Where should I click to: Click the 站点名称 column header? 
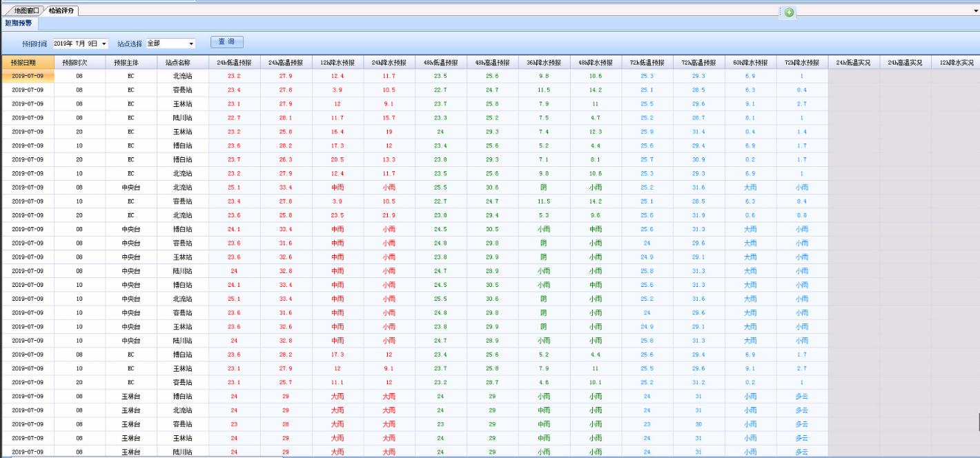(x=183, y=62)
